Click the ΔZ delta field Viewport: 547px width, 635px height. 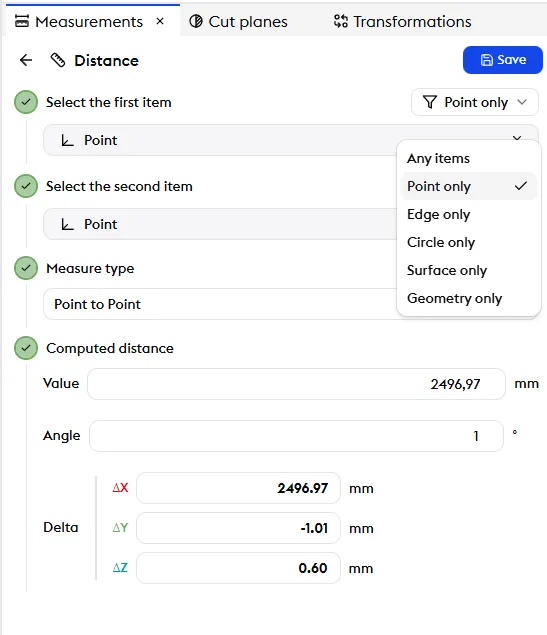[x=238, y=568]
